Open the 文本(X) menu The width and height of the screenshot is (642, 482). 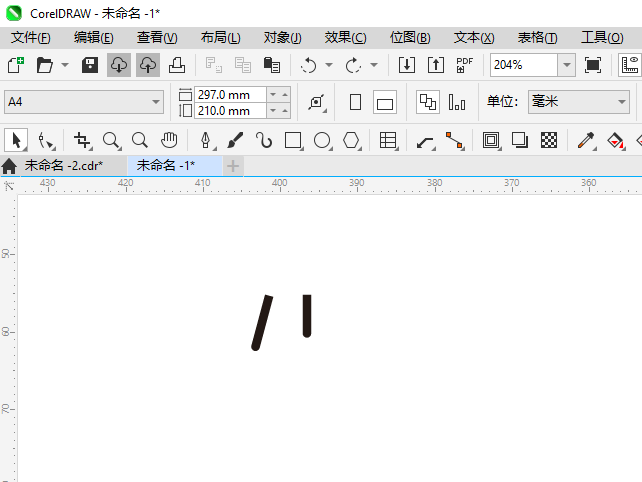click(x=474, y=38)
